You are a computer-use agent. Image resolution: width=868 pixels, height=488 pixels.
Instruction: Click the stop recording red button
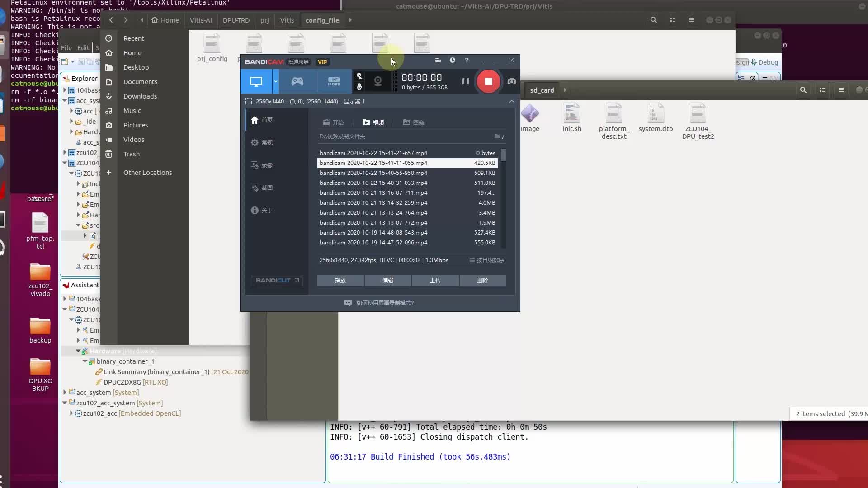488,81
